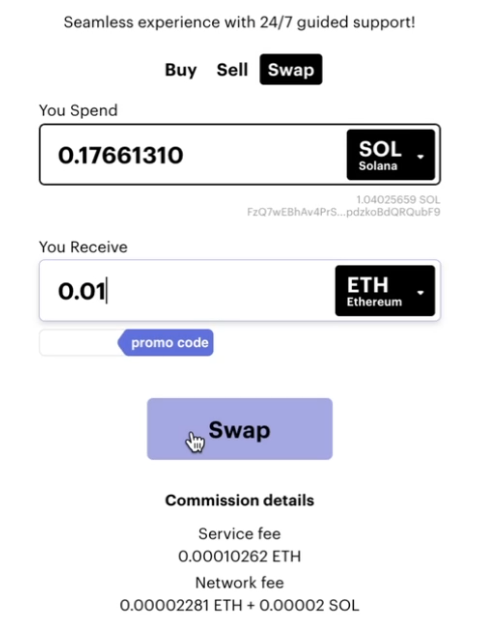The image size is (483, 629).
Task: Focus the You Receive 0.01 field
Action: (187, 290)
